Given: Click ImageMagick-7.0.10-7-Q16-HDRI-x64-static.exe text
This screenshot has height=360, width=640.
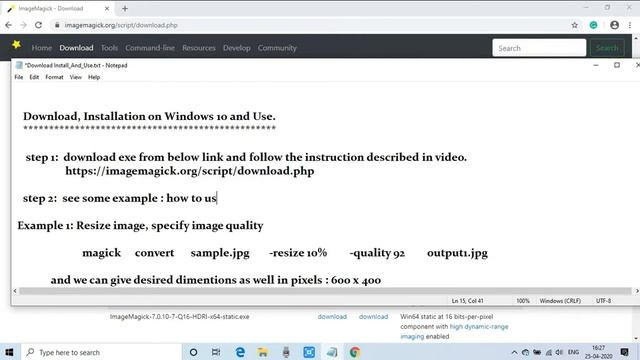Looking at the screenshot, I should click(179, 317).
